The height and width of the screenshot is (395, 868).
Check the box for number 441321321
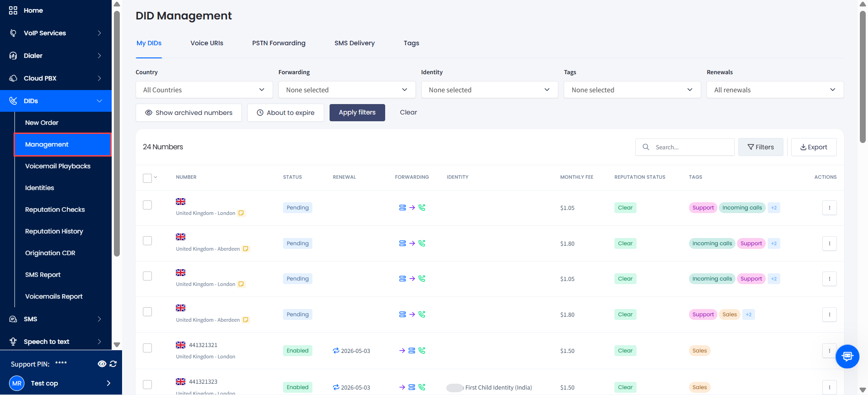pyautogui.click(x=147, y=348)
